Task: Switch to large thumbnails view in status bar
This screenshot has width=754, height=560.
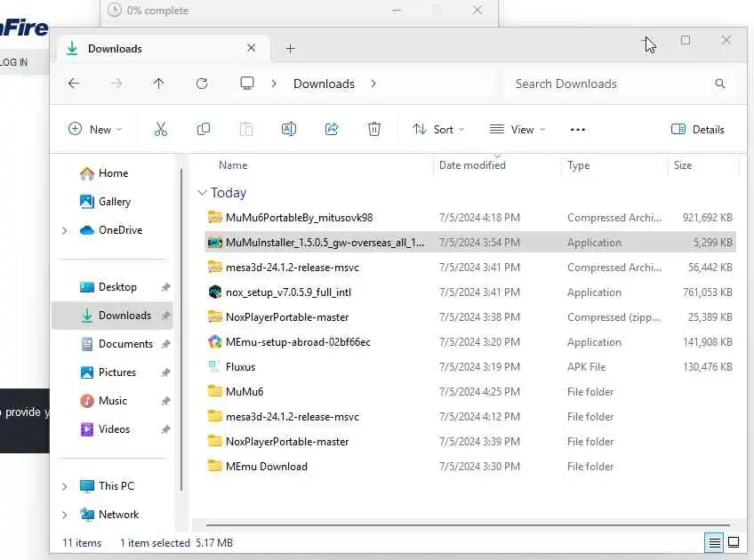Action: pyautogui.click(x=734, y=543)
